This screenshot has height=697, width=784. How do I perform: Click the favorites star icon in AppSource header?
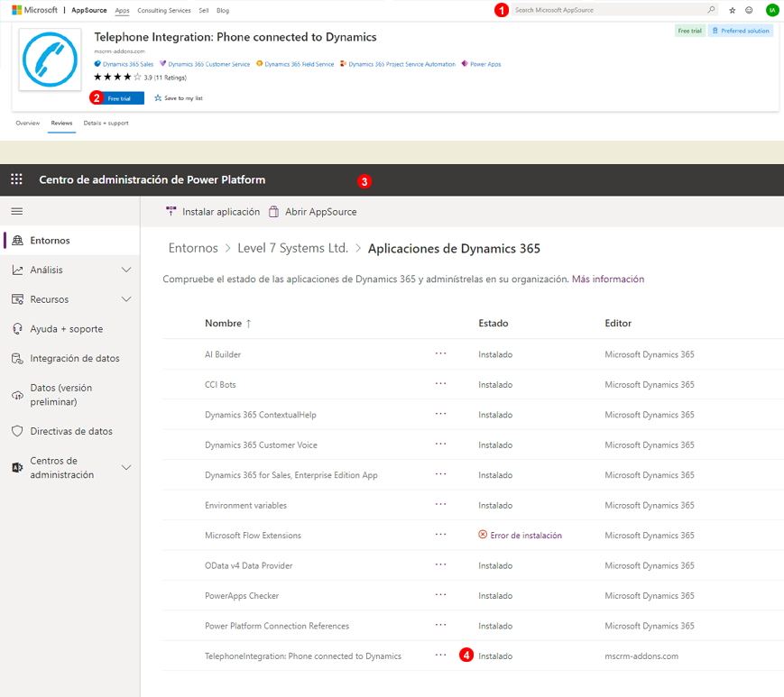[732, 10]
